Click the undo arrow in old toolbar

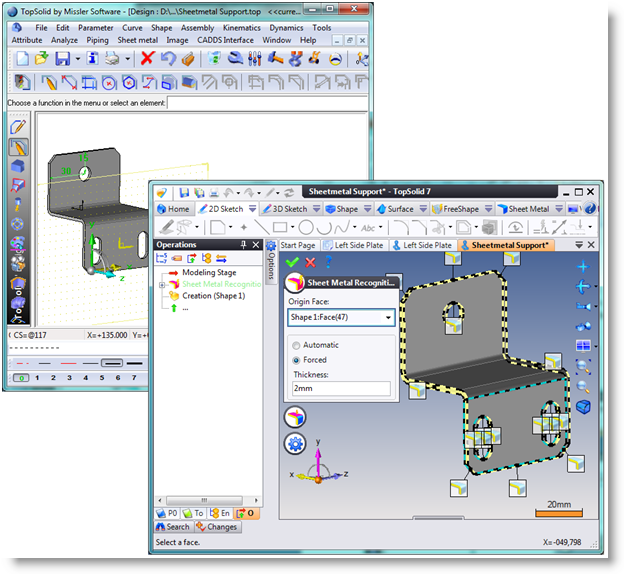click(167, 59)
